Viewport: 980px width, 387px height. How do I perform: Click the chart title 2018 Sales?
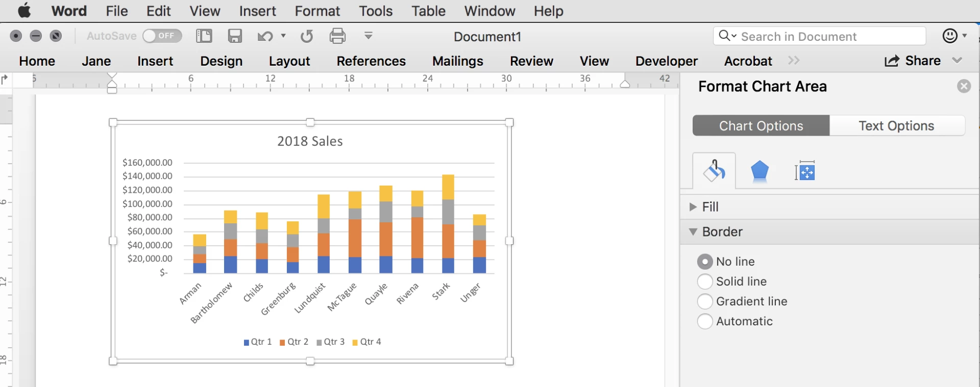click(310, 141)
